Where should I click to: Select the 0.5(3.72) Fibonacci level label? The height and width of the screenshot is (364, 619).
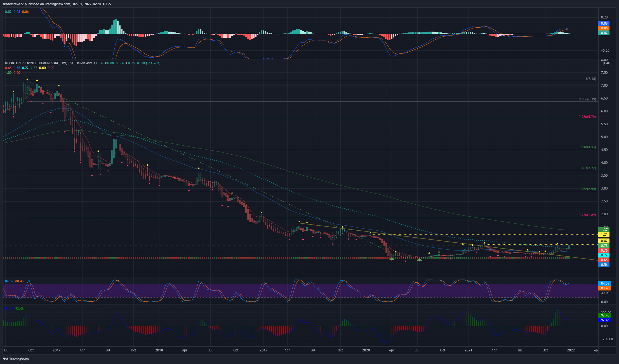tap(589, 168)
